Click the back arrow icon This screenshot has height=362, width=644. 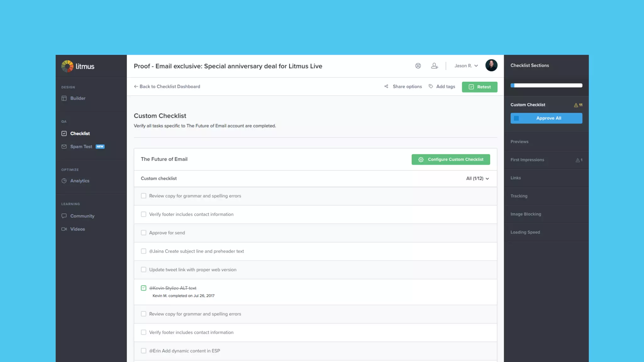coord(136,86)
